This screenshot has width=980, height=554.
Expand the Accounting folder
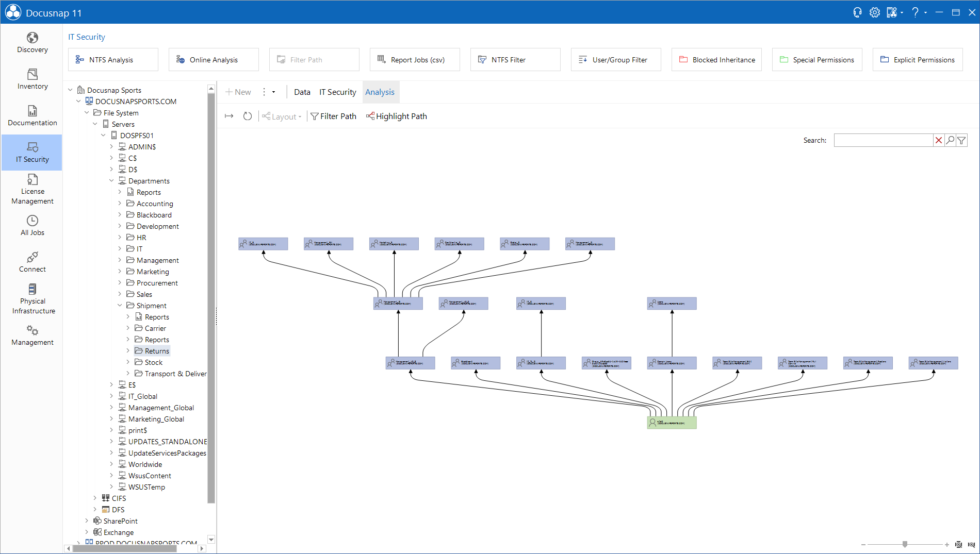click(120, 204)
